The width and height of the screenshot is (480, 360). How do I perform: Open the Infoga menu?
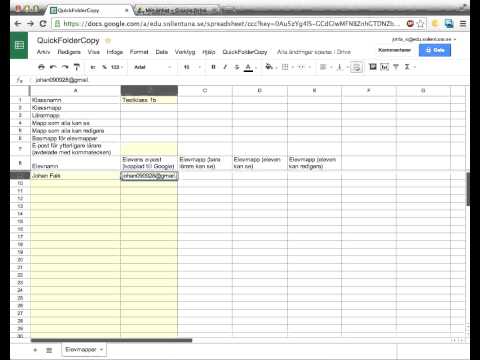(x=115, y=52)
